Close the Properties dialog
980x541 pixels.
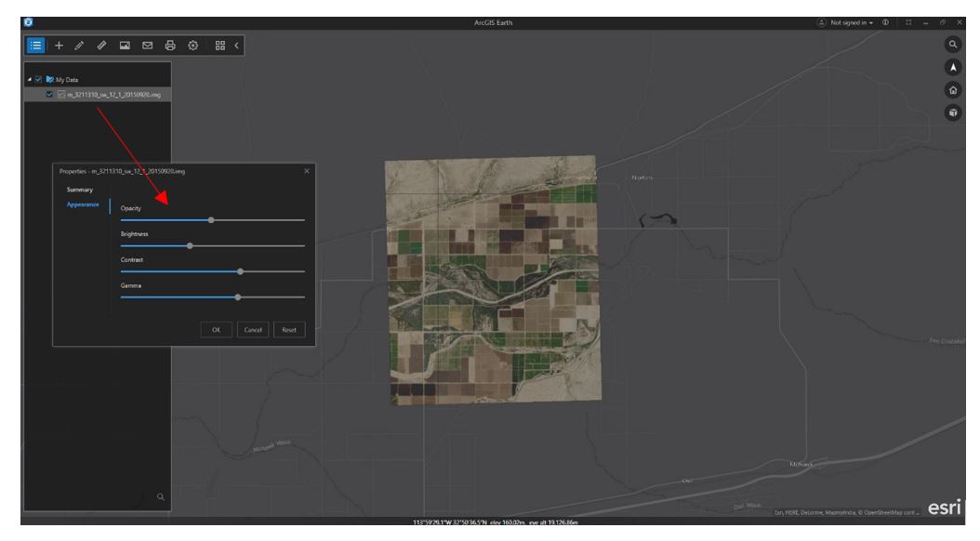pos(306,171)
